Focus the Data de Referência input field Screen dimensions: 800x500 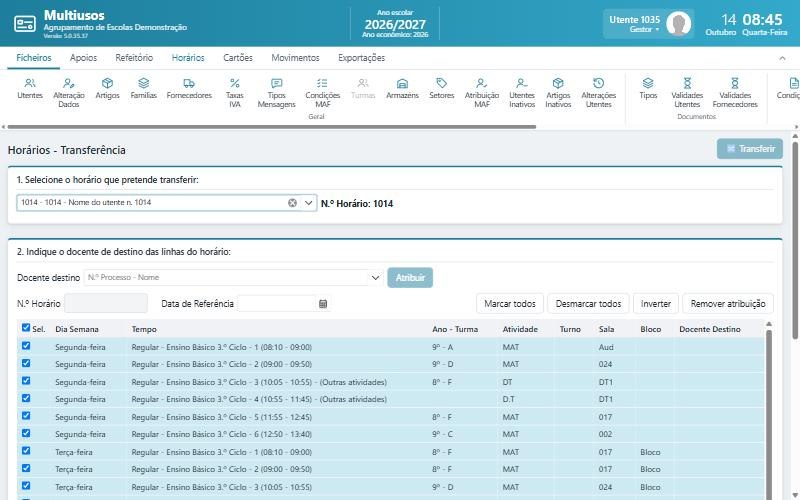[277, 304]
